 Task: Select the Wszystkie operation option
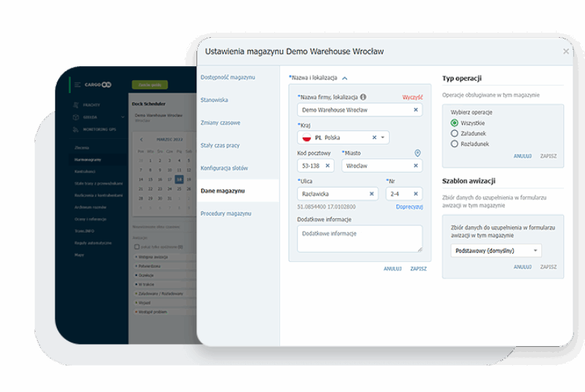tap(455, 124)
